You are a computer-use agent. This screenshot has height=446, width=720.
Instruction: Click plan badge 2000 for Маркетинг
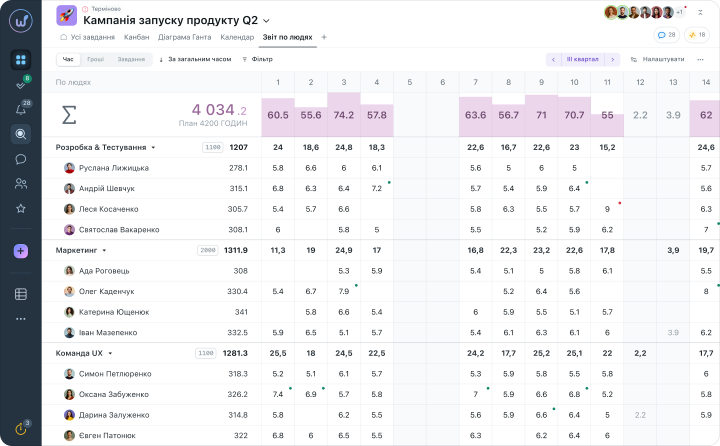(x=208, y=250)
